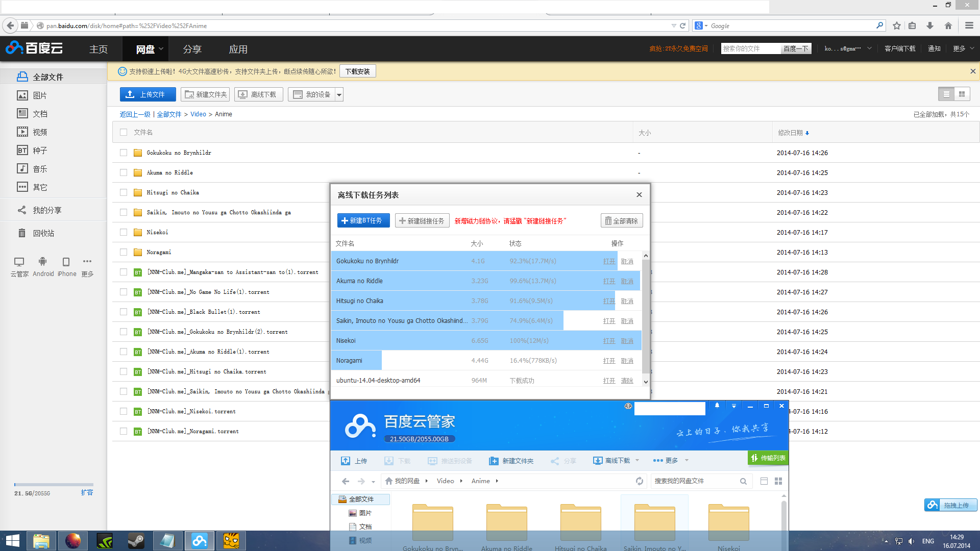The height and width of the screenshot is (551, 980).
Task: Click the 上传文件 button
Action: (148, 94)
